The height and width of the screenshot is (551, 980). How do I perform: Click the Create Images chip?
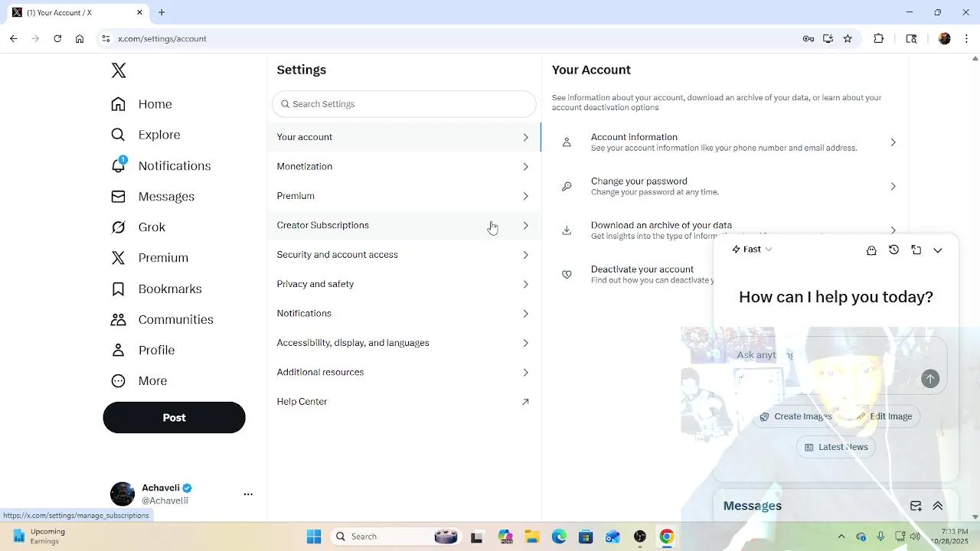click(x=795, y=416)
